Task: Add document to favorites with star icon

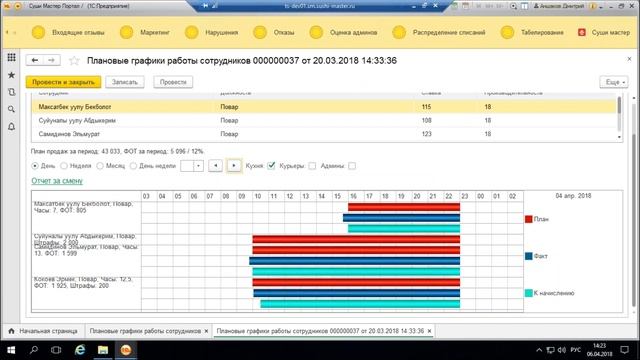Action: click(74, 61)
